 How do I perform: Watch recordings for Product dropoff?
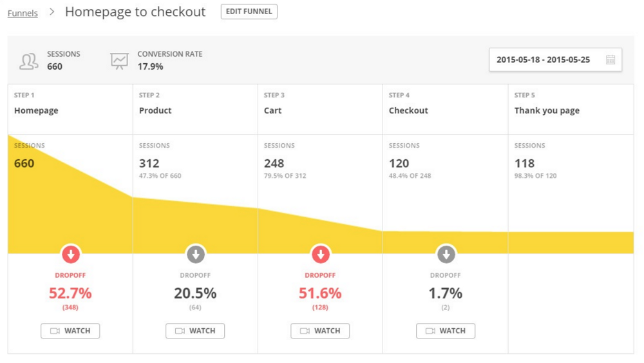[x=195, y=331]
